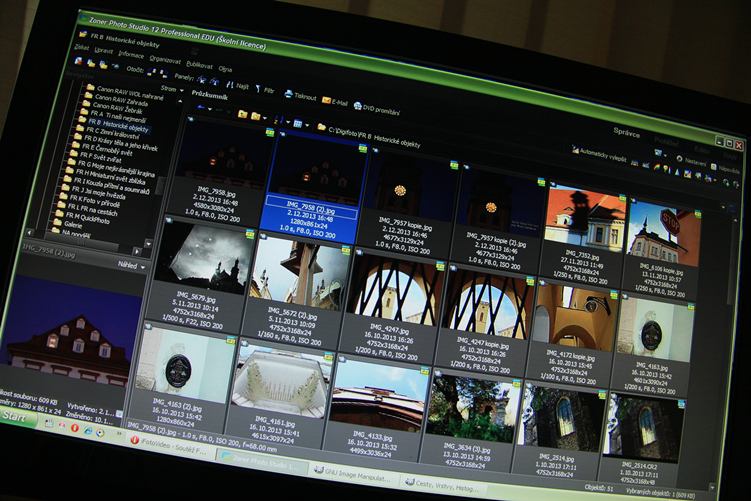Open the Informace menu
Viewport: 751px width, 501px height.
[x=131, y=55]
